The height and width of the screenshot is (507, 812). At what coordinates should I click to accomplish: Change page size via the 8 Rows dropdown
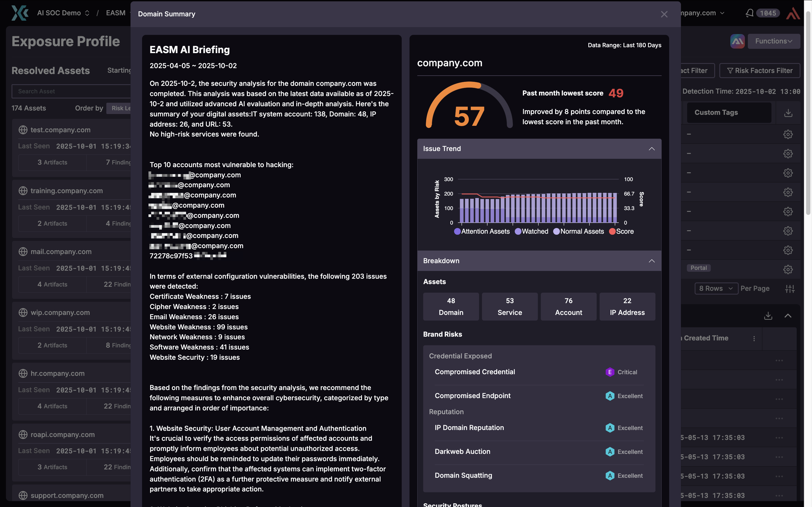tap(716, 288)
